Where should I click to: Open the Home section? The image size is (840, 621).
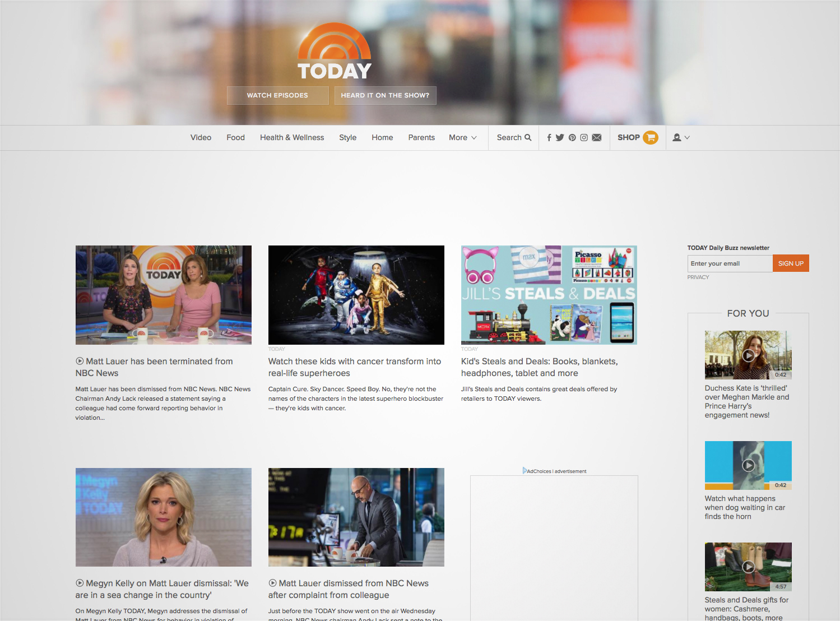point(382,137)
